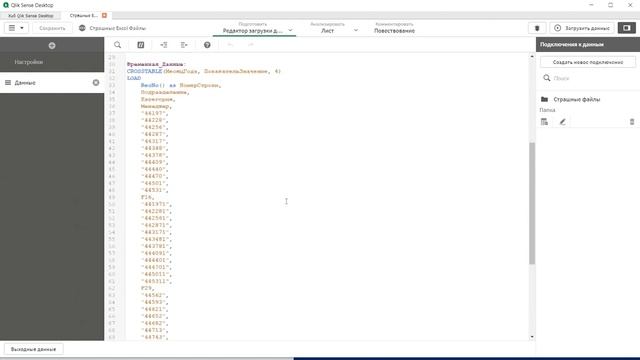Redo the last script edit
Image resolution: width=640 pixels, height=360 pixels.
click(251, 45)
